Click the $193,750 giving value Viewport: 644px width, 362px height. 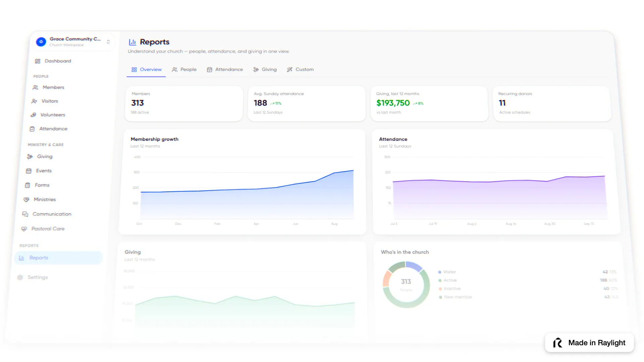(x=393, y=103)
